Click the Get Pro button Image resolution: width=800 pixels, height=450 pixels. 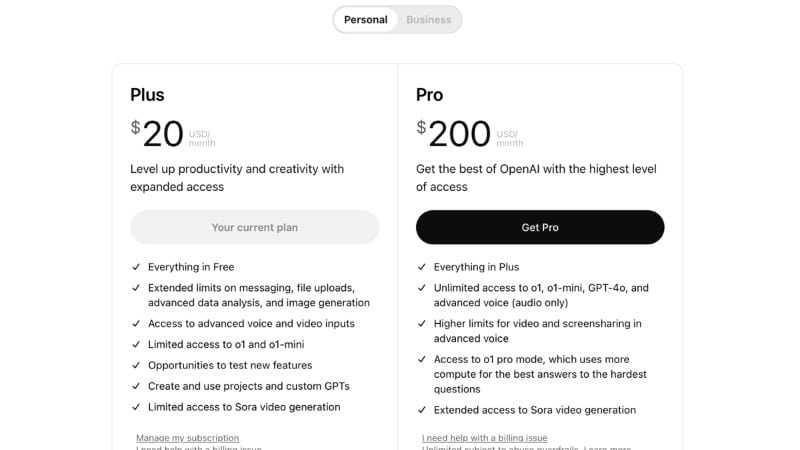(x=540, y=227)
